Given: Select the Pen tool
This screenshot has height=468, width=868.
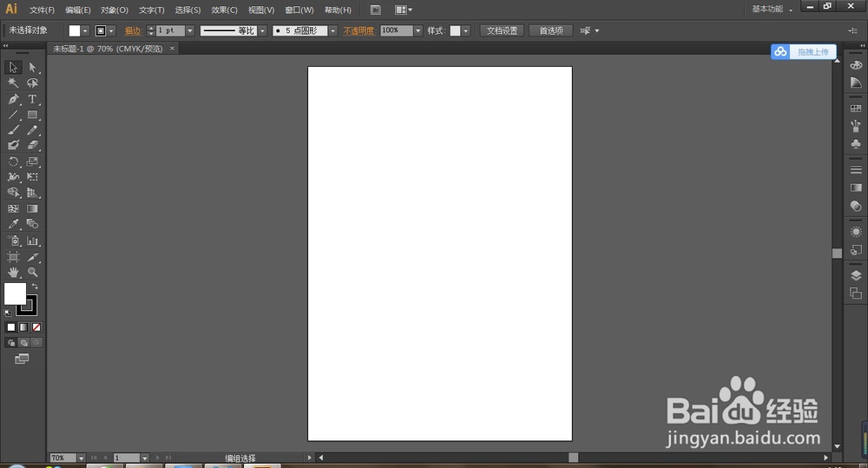Looking at the screenshot, I should 13,99.
